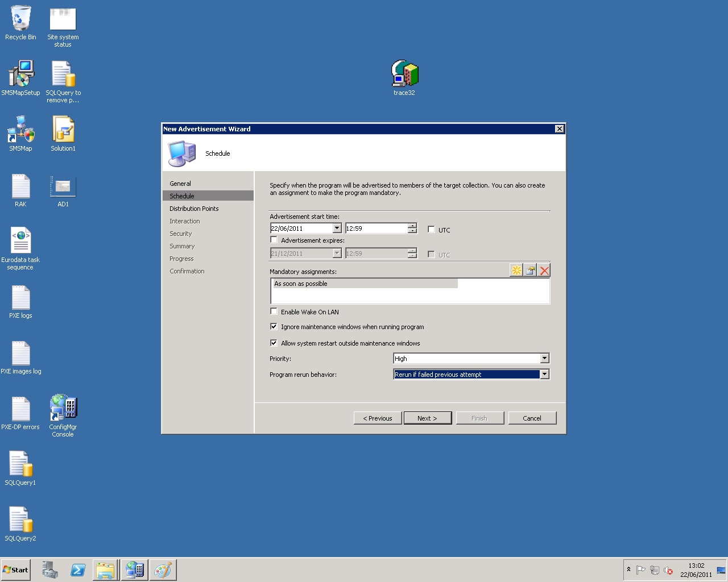This screenshot has width=728, height=582.
Task: Create a new mandatory assignment (star icon)
Action: [515, 270]
